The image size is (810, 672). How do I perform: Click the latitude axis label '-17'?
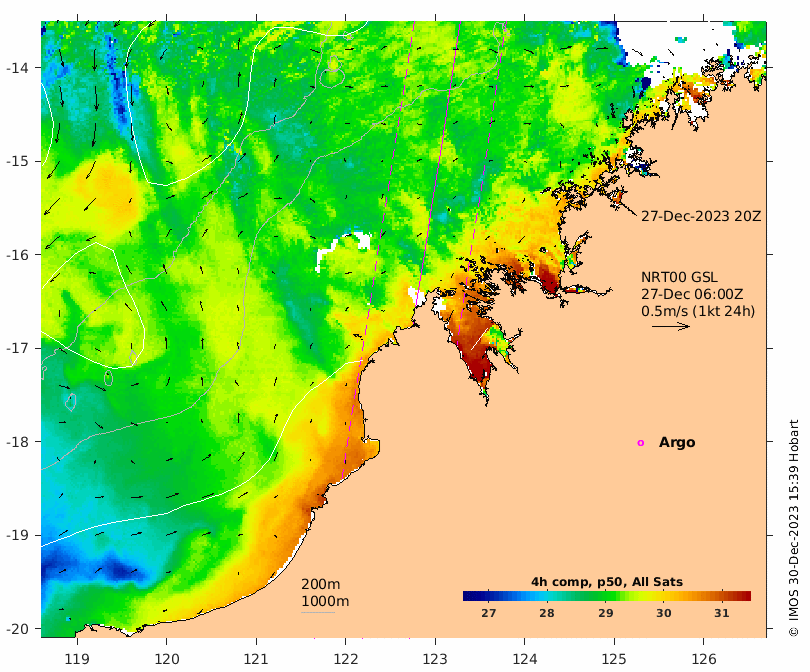17,348
